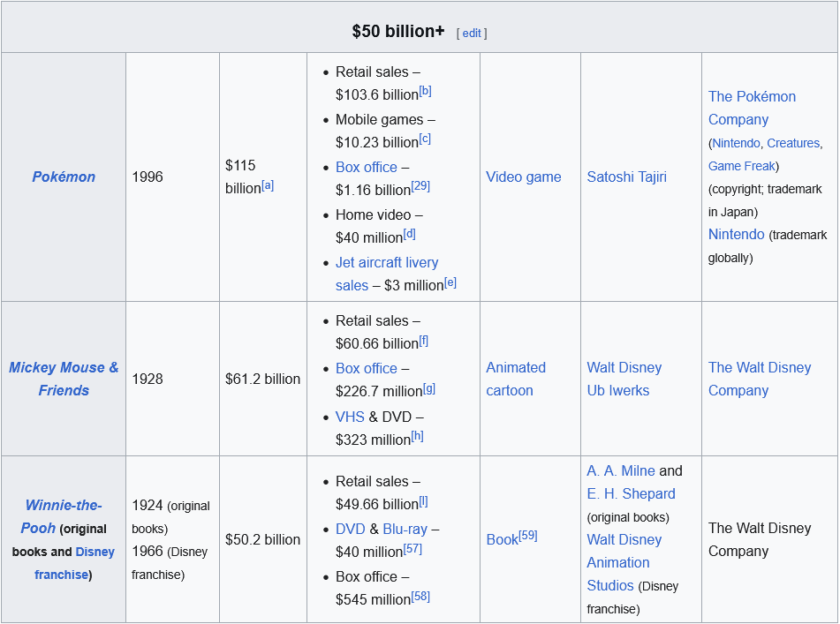Image resolution: width=840 pixels, height=624 pixels.
Task: Open The Pokémon Company link
Action: tap(753, 108)
